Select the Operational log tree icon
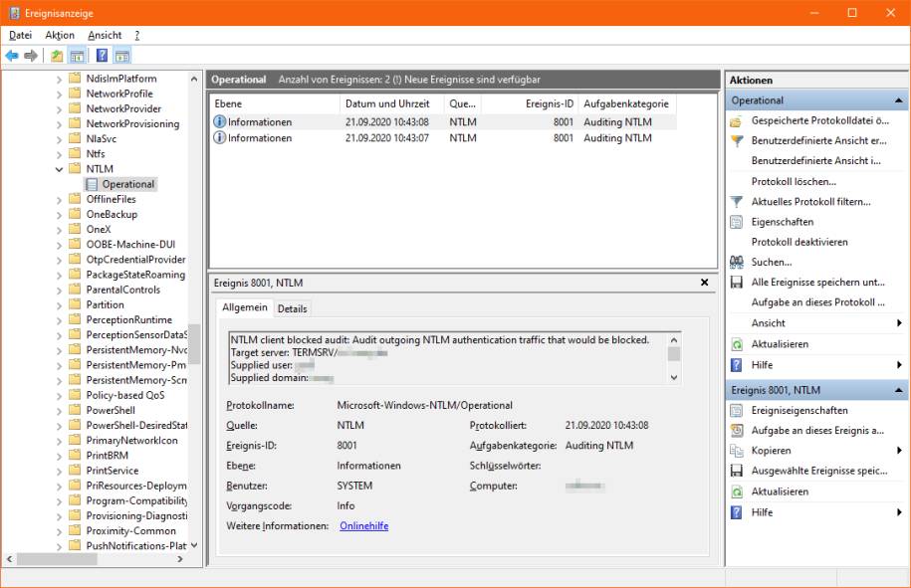 point(92,185)
